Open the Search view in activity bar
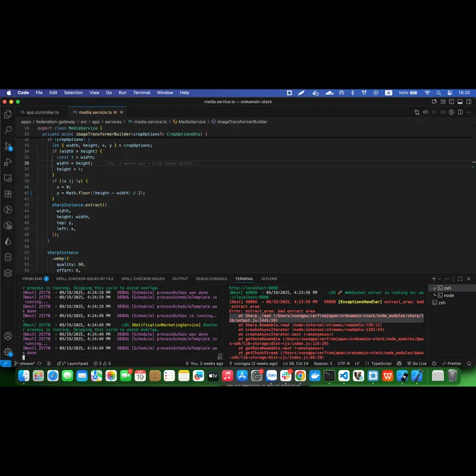The height and width of the screenshot is (476, 476). pyautogui.click(x=8, y=130)
